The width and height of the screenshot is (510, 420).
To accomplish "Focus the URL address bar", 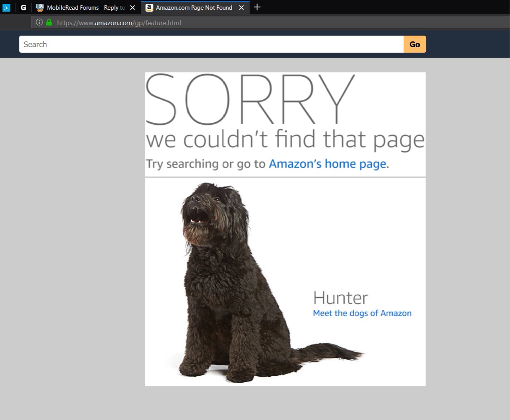I will point(270,22).
